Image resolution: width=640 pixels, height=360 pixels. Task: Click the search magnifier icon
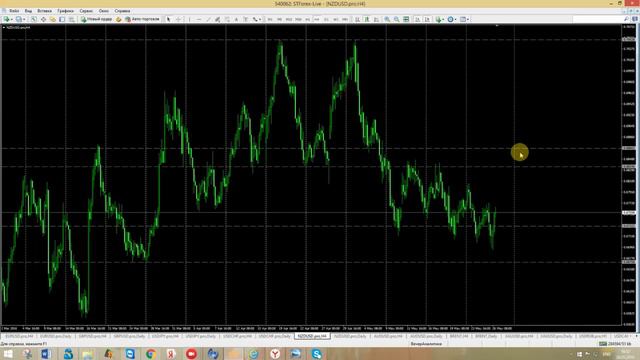[x=626, y=19]
